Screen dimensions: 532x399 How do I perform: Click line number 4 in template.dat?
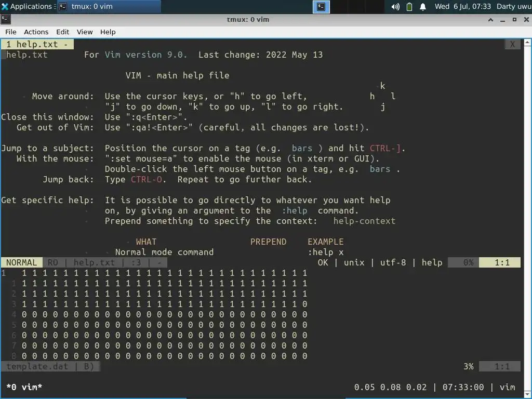[14, 314]
